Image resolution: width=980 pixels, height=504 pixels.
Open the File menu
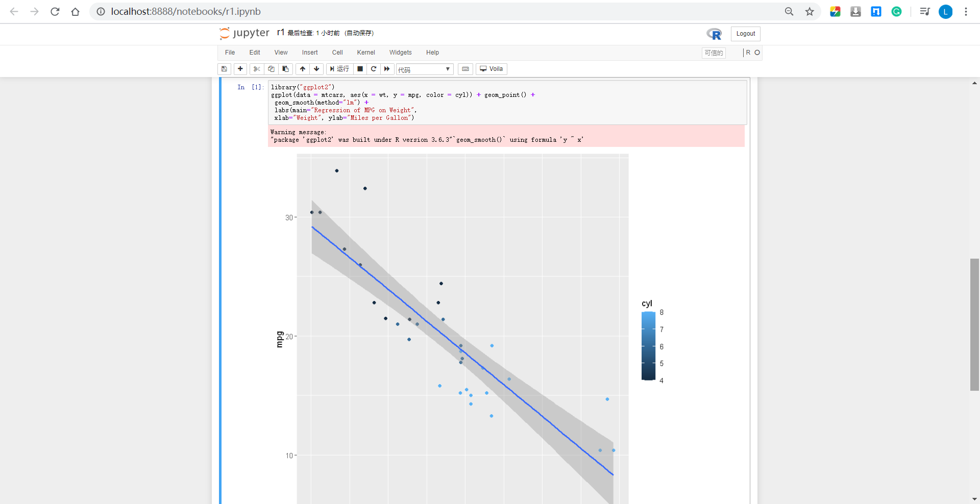[x=230, y=53]
